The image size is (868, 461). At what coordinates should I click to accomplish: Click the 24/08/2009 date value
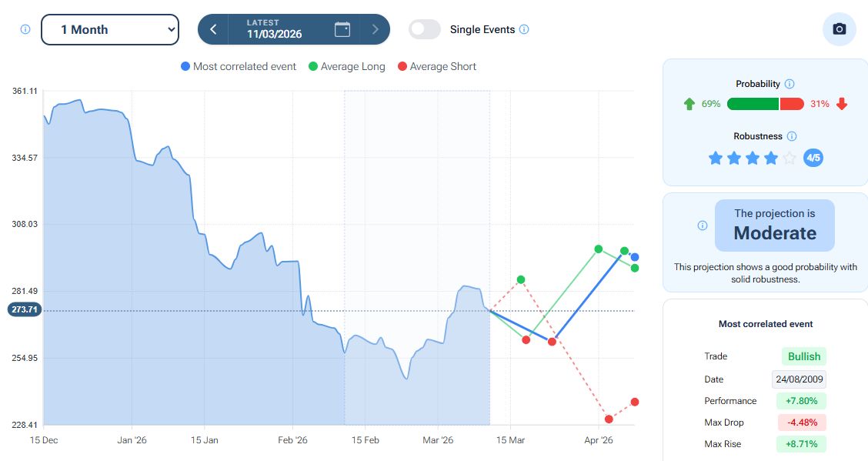800,379
